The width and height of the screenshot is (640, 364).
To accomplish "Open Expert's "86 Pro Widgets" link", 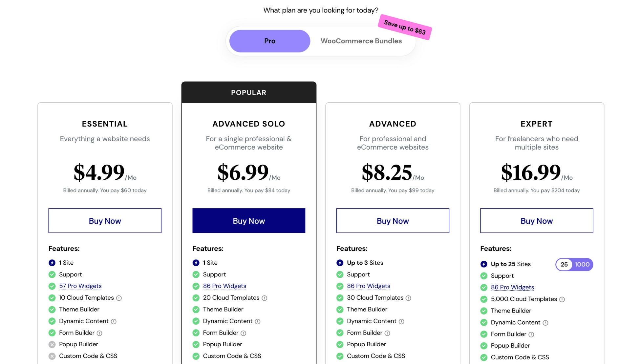I will 512,287.
